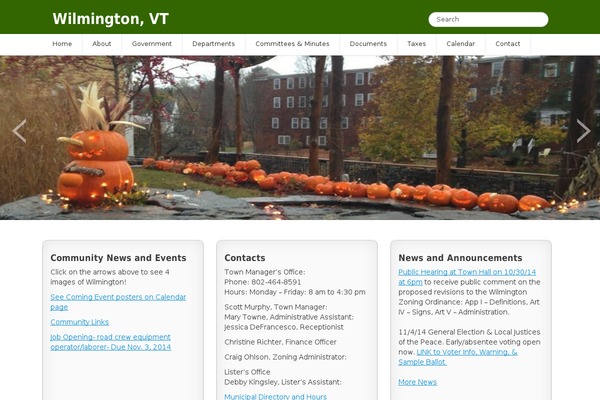The width and height of the screenshot is (600, 400).
Task: Navigate to the Taxes page
Action: click(x=416, y=44)
